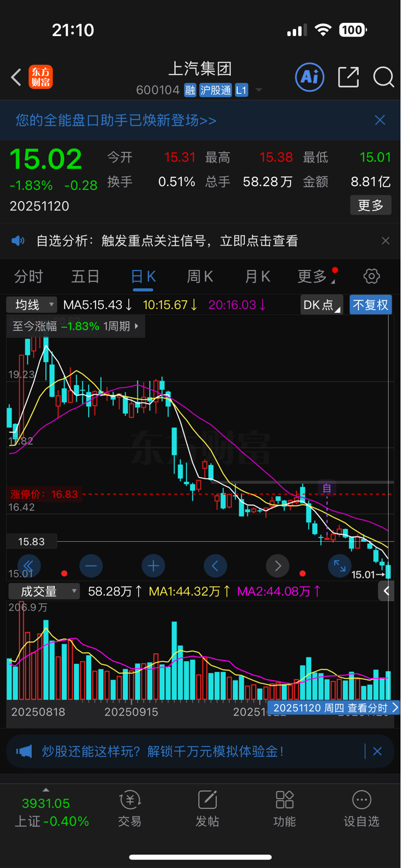The image size is (401, 868).
Task: Close the 全能盘口助手 banner
Action: [380, 120]
